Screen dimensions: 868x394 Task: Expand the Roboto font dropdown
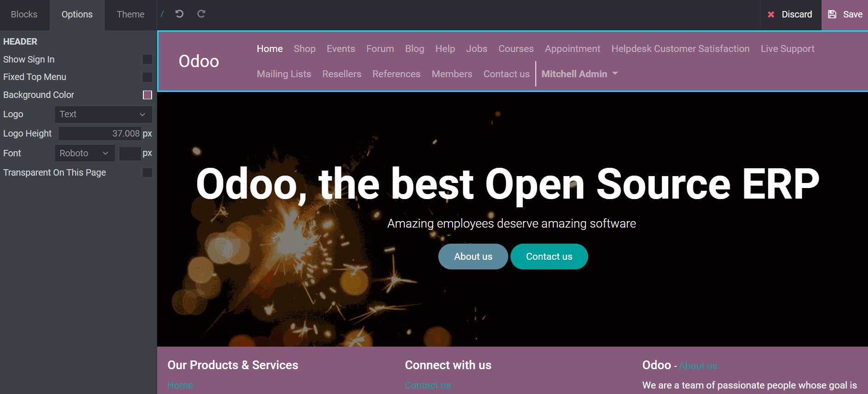click(85, 154)
